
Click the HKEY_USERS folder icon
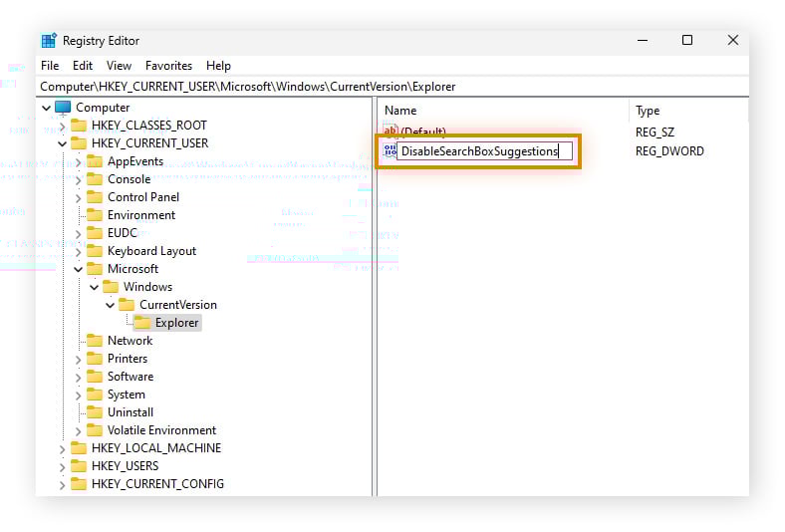79,466
